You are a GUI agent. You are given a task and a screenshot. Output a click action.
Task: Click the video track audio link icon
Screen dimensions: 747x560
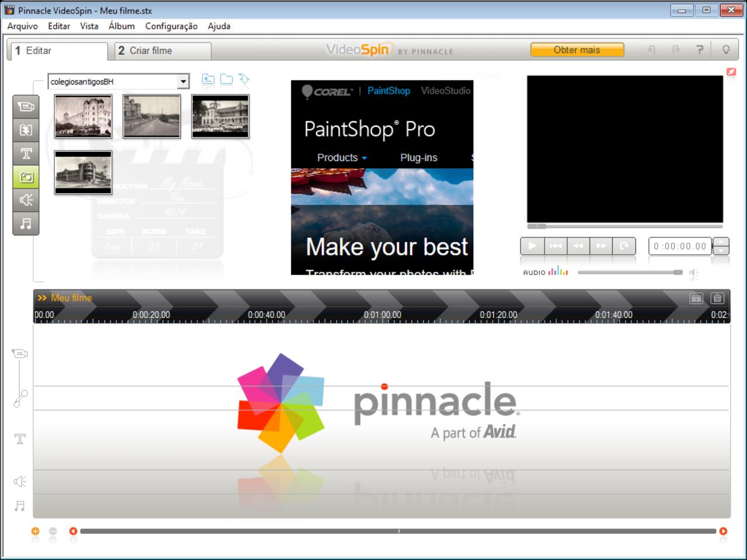click(x=20, y=399)
